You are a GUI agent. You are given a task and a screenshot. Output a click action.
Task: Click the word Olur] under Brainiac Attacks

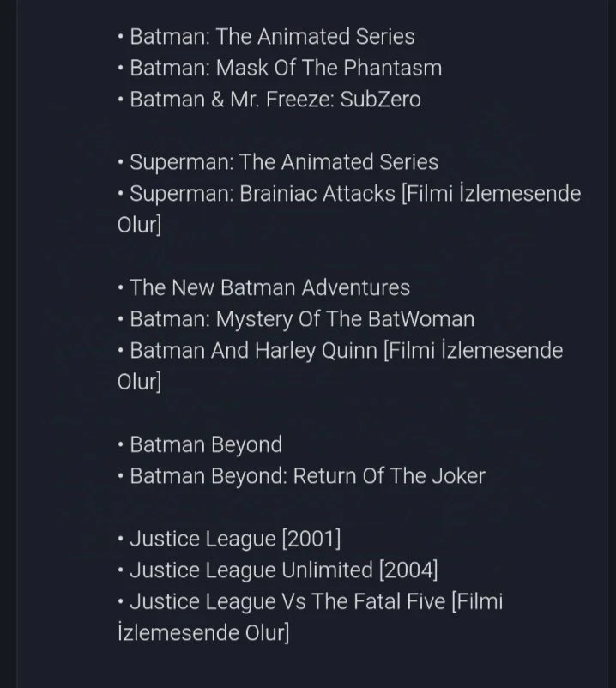(139, 225)
